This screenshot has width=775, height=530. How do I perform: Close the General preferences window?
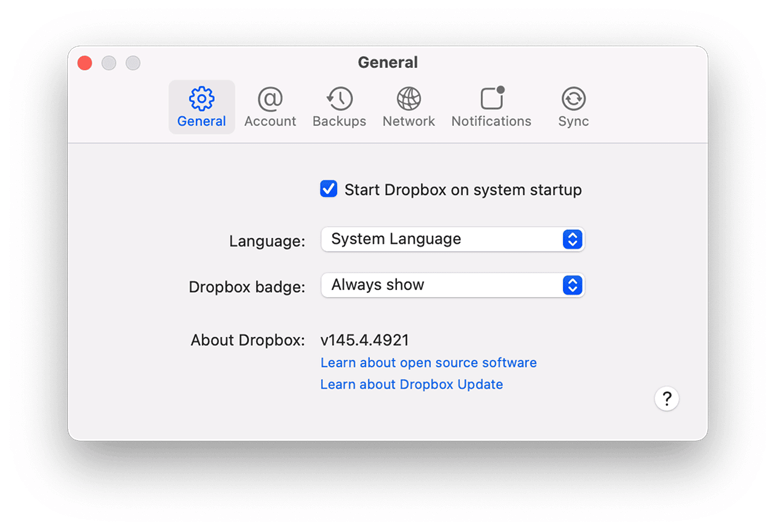[x=85, y=63]
